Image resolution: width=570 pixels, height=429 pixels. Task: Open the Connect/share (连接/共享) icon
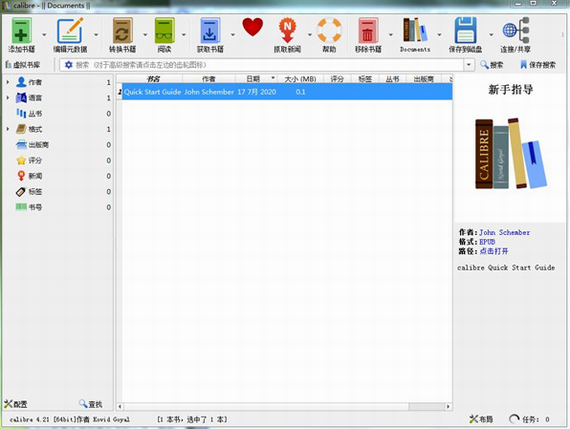515,31
